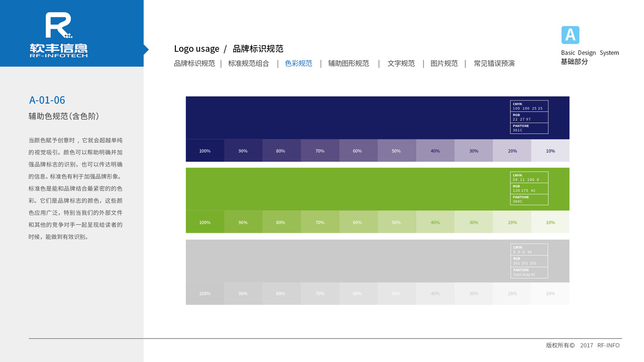The image size is (644, 362).
Task: Select navy 40% tint swatch
Action: coord(435,151)
